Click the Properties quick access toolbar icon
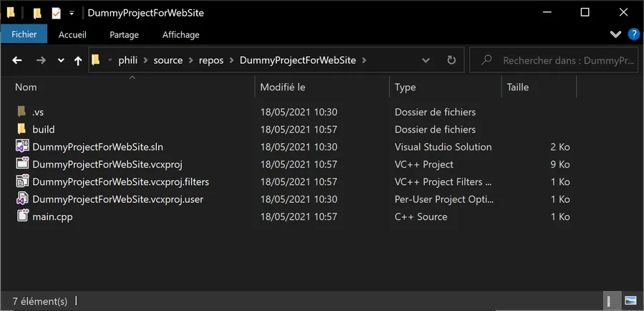Screen dimensions: 644x311 pyautogui.click(x=56, y=13)
